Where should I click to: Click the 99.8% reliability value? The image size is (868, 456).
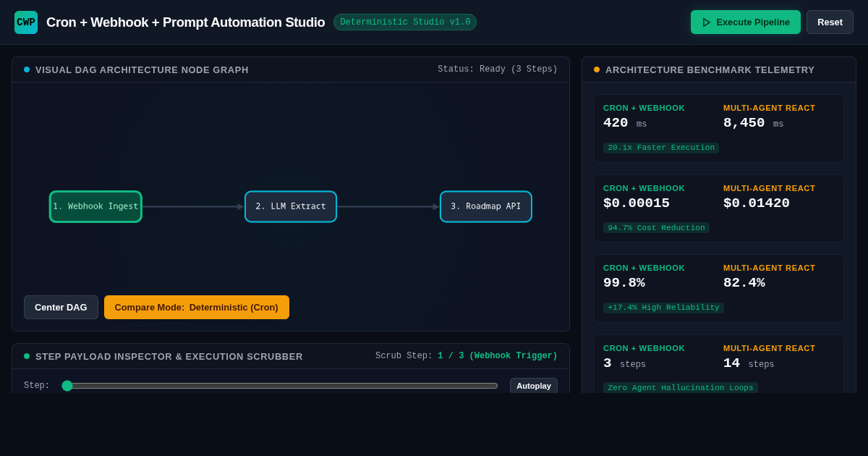coord(624,283)
